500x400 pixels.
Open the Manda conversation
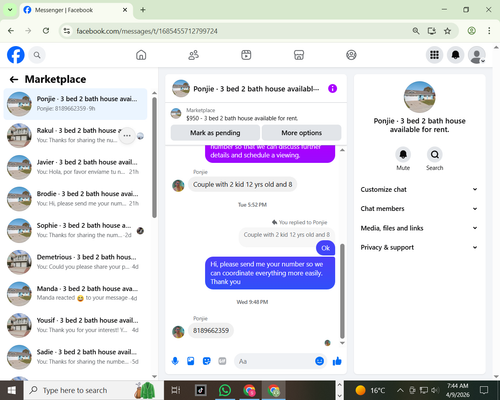[75, 294]
